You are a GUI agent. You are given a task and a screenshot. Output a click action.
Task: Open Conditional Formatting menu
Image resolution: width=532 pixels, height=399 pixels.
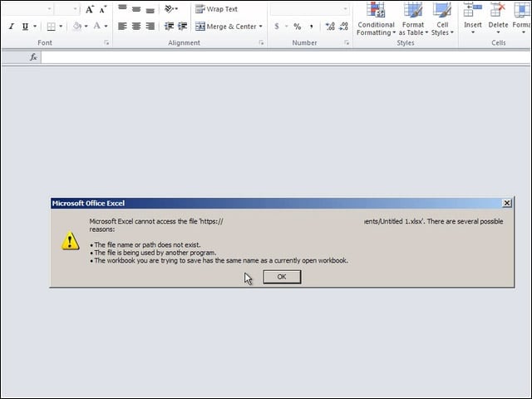coord(376,19)
